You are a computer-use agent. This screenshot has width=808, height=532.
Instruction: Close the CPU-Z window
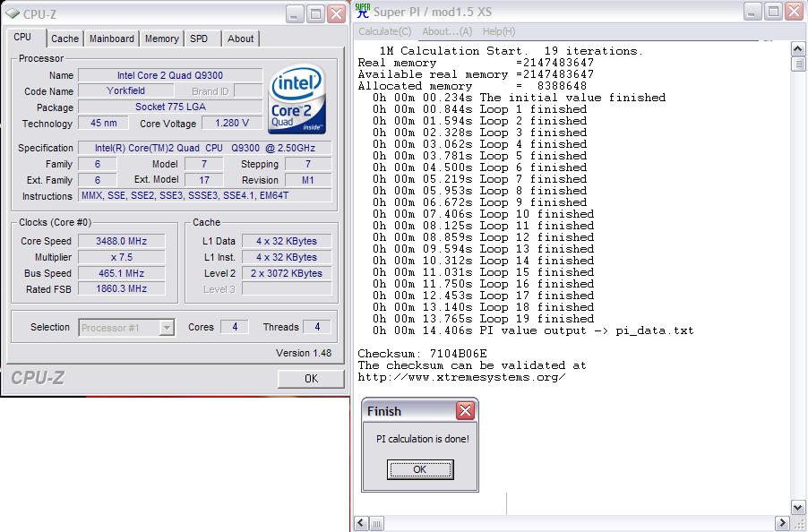(x=337, y=14)
